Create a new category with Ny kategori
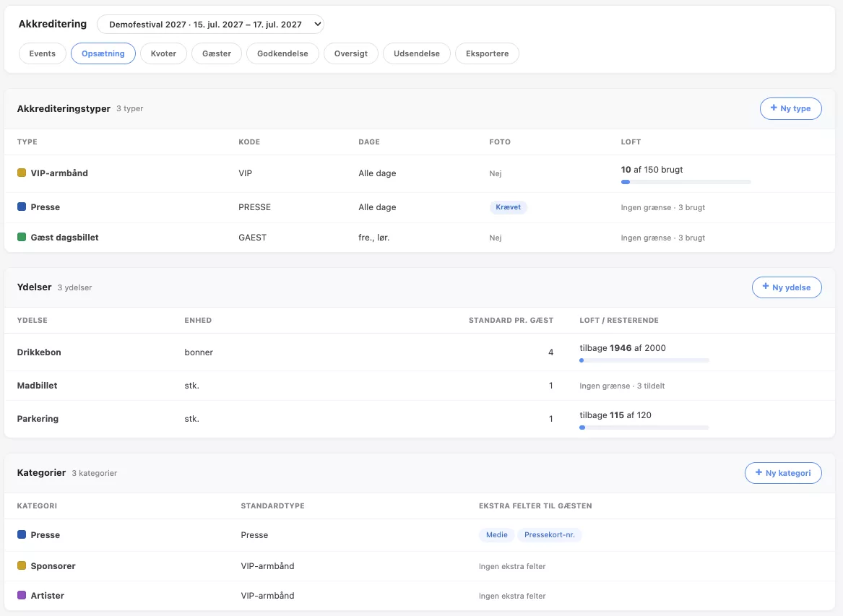Image resolution: width=843 pixels, height=616 pixels. pyautogui.click(x=783, y=472)
